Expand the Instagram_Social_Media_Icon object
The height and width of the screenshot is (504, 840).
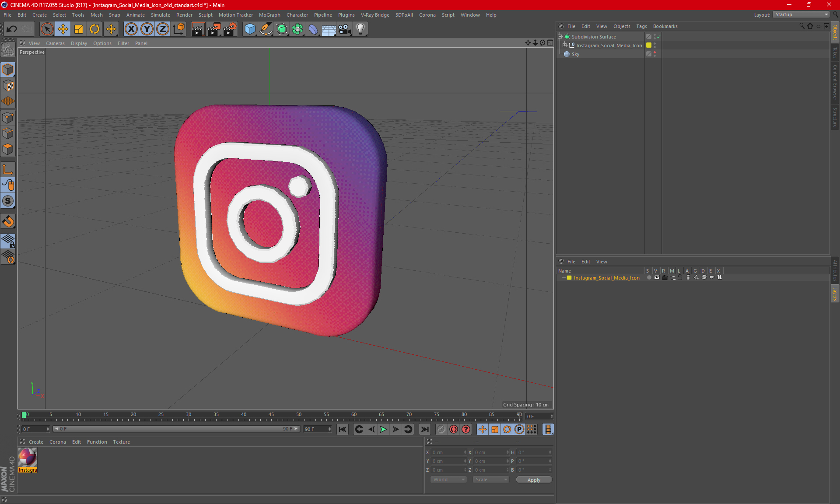(565, 45)
